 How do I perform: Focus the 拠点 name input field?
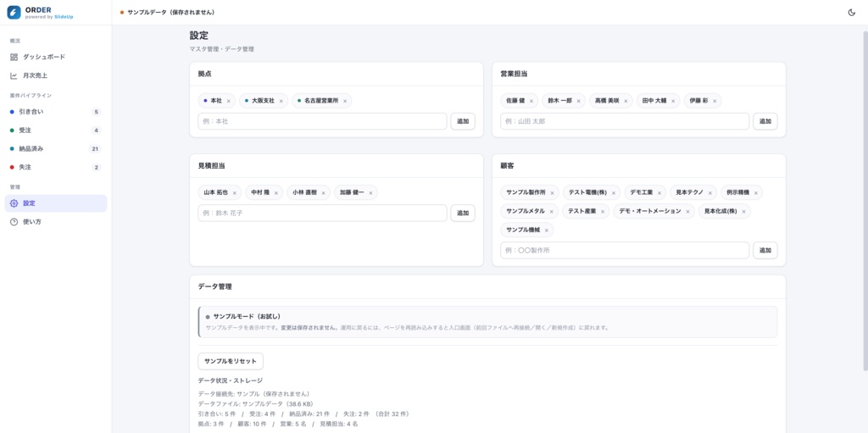[x=322, y=121]
